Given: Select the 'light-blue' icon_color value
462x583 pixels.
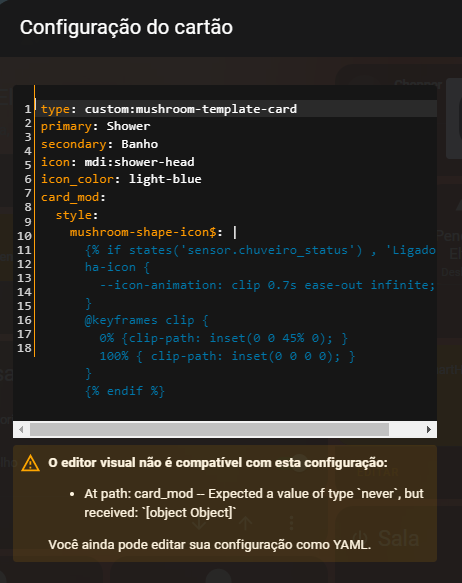Looking at the screenshot, I should 165,179.
